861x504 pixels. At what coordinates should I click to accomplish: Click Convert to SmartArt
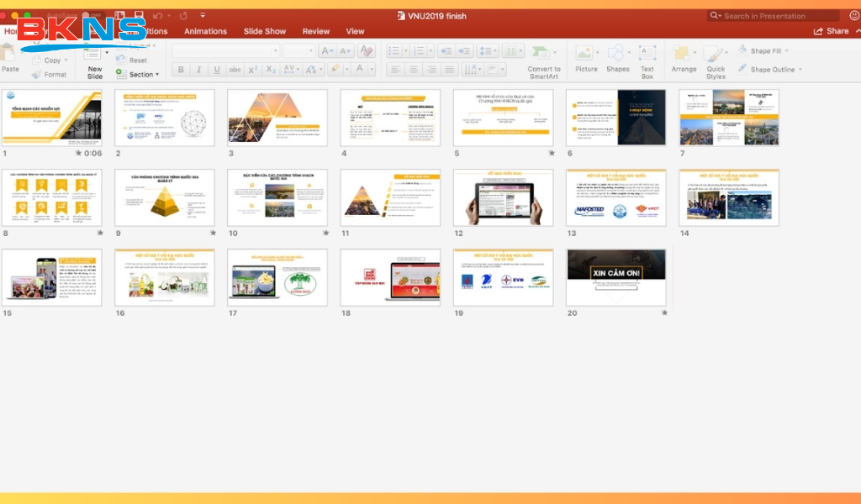[x=544, y=62]
